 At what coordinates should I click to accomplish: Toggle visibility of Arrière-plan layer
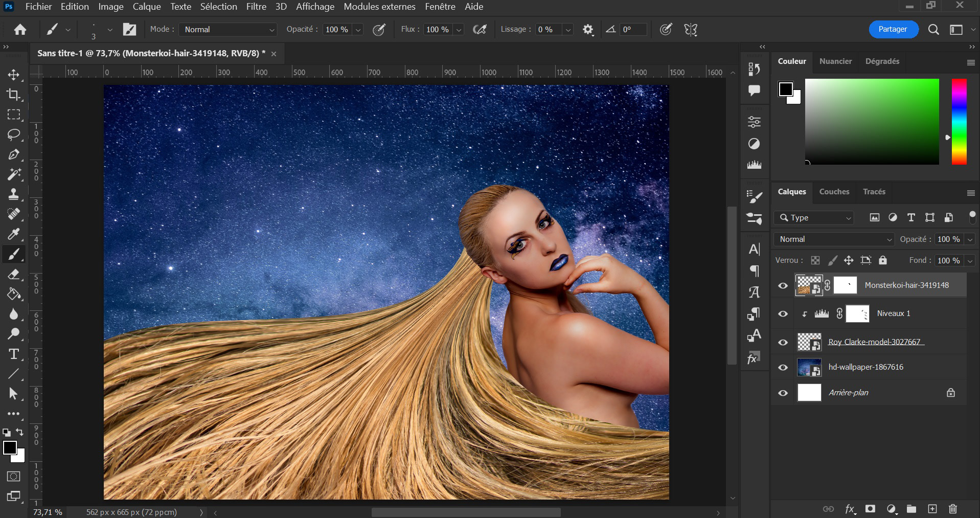point(783,393)
